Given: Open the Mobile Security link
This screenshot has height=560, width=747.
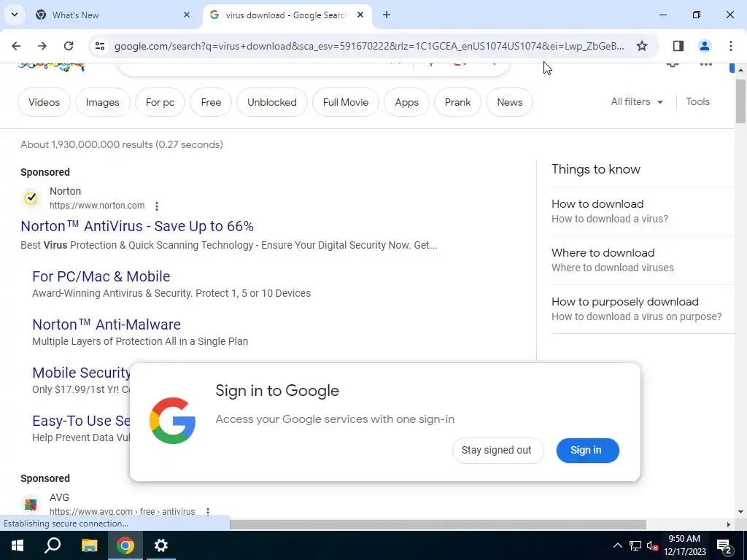Looking at the screenshot, I should coord(81,373).
